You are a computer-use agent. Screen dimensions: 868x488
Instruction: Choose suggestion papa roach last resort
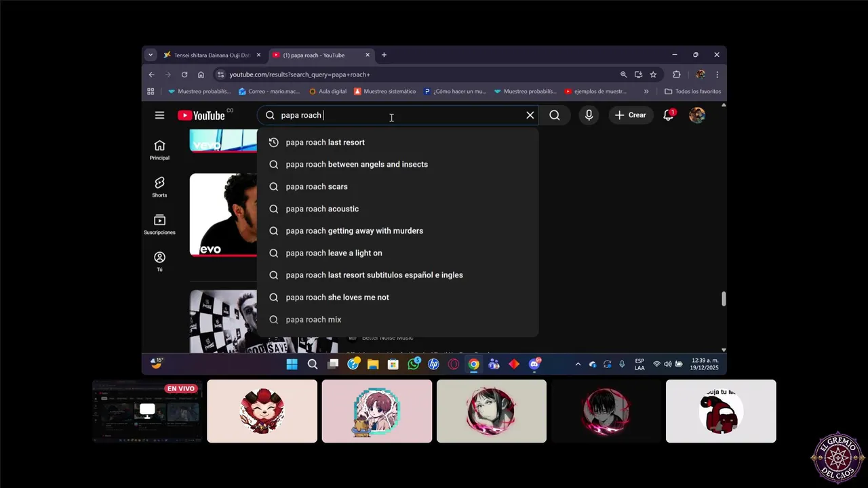click(x=397, y=142)
